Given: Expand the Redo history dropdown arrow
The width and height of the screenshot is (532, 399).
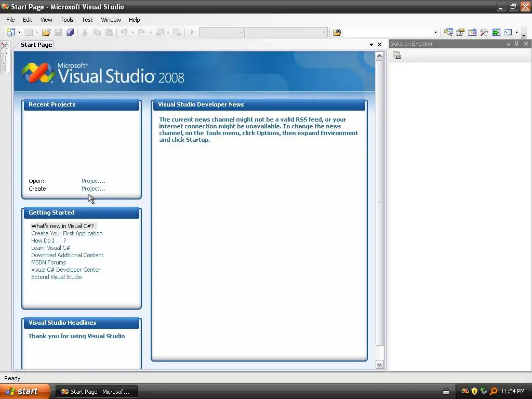Looking at the screenshot, I should (x=150, y=32).
